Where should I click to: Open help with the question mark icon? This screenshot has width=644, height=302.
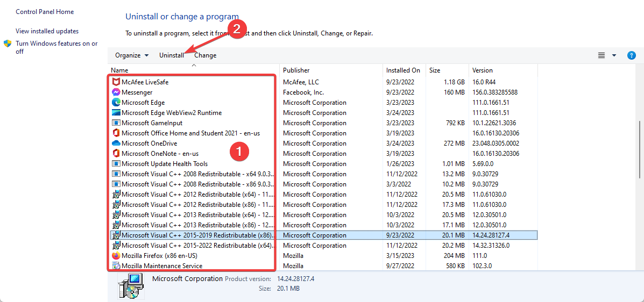tap(632, 55)
